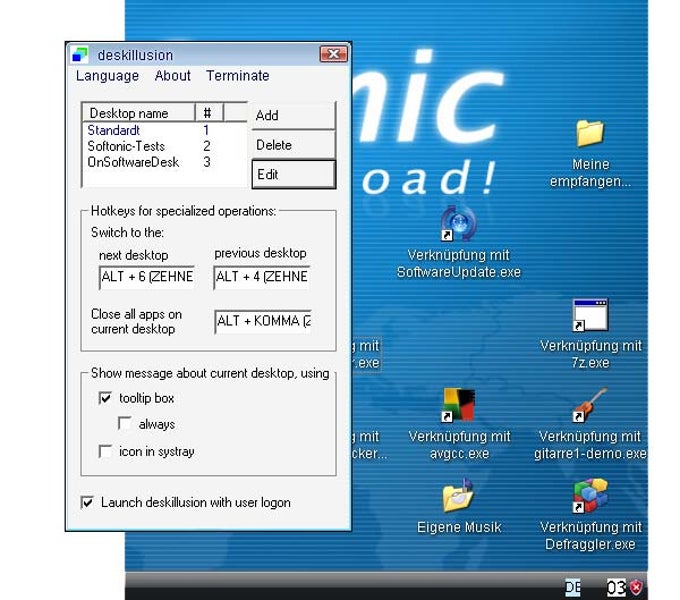Enable the always checkbox
This screenshot has width=680, height=600.
125,424
